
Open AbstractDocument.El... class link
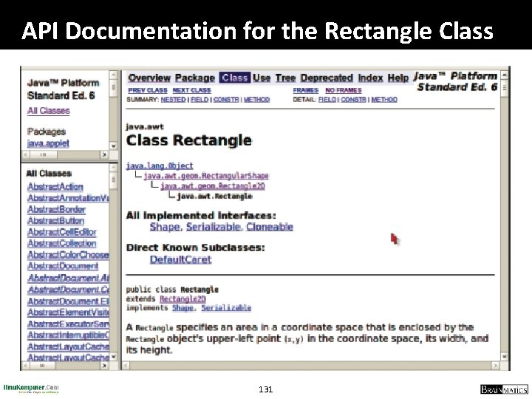[68, 301]
